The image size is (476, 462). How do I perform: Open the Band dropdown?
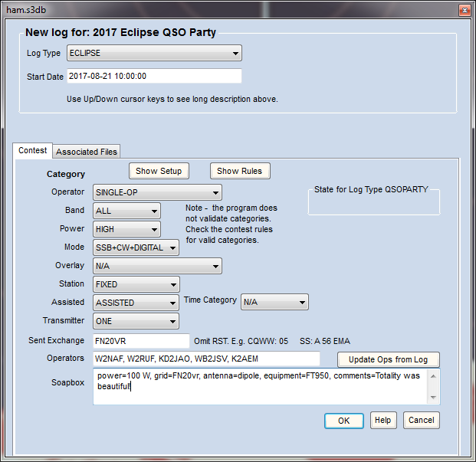click(126, 211)
